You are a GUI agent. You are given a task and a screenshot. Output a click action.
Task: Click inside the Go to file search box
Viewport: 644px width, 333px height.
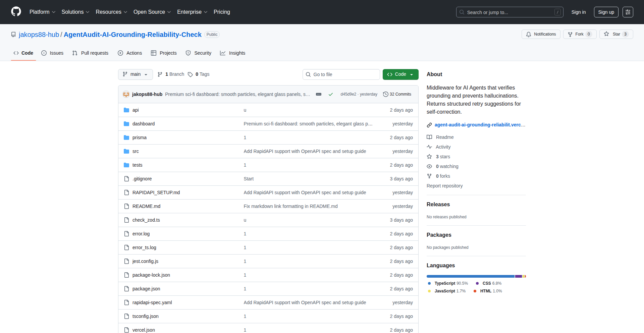[x=341, y=74]
